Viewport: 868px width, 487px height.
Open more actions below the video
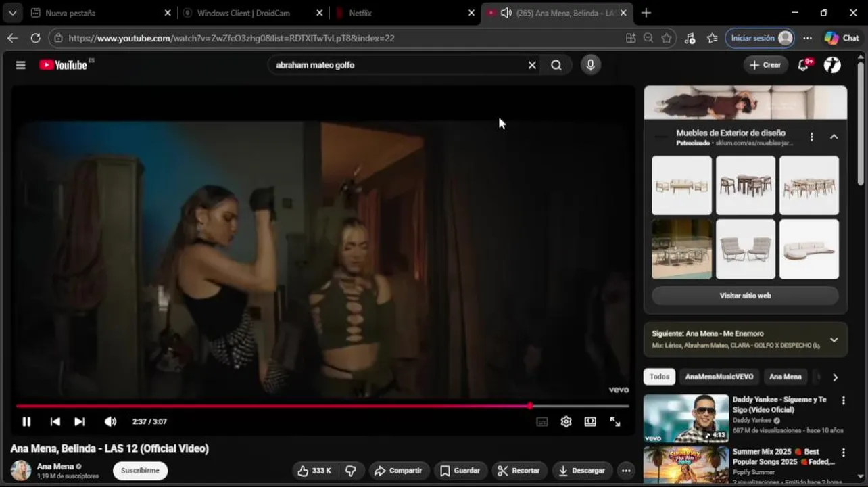(x=626, y=471)
